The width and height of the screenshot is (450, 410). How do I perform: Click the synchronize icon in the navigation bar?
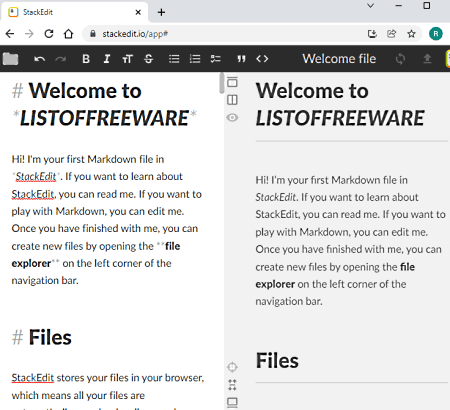pos(400,59)
